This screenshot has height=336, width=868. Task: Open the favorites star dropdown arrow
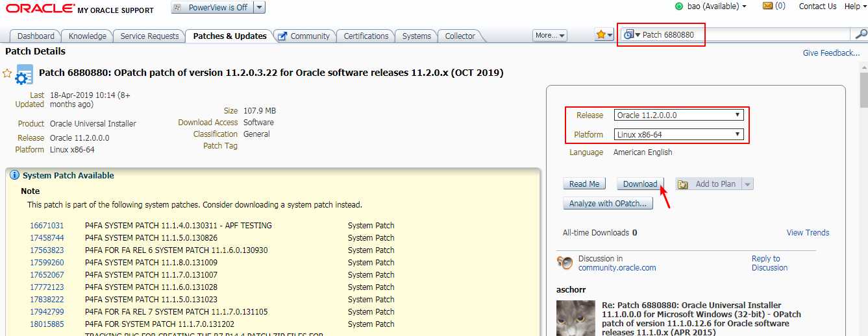point(610,36)
